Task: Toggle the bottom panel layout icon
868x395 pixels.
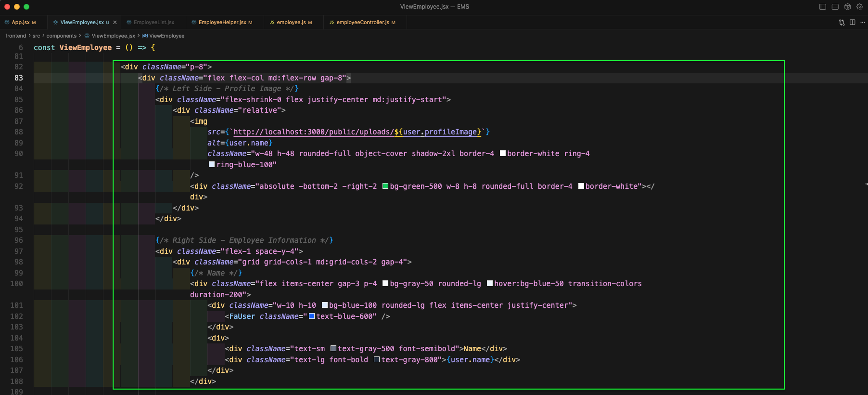Action: click(835, 7)
